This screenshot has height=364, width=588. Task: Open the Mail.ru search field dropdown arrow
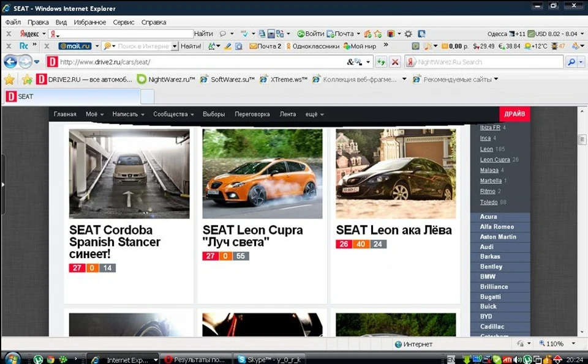pyautogui.click(x=175, y=46)
